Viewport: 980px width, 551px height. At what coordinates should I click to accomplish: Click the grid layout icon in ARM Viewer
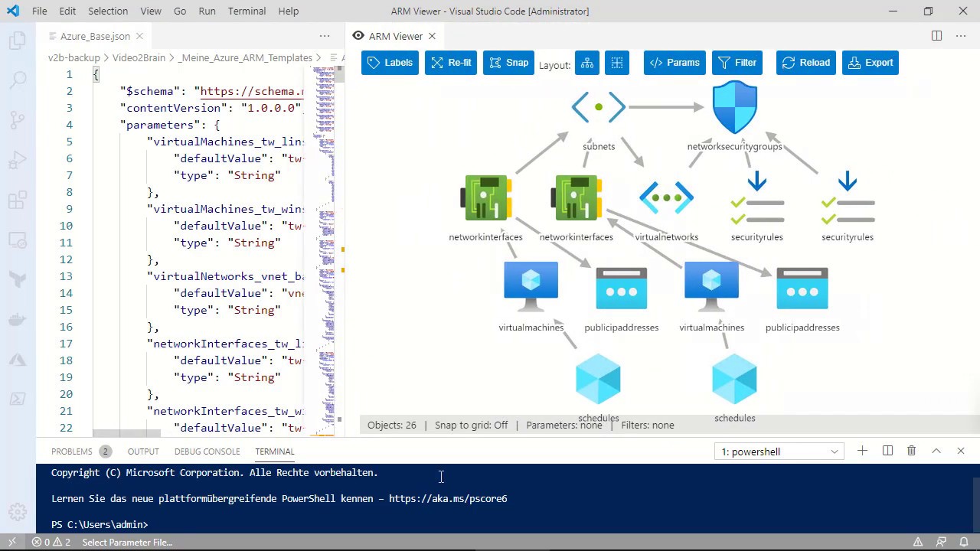pos(617,63)
